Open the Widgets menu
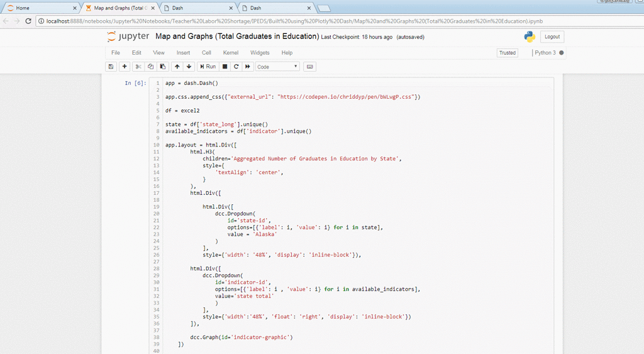This screenshot has height=354, width=644. coord(260,53)
